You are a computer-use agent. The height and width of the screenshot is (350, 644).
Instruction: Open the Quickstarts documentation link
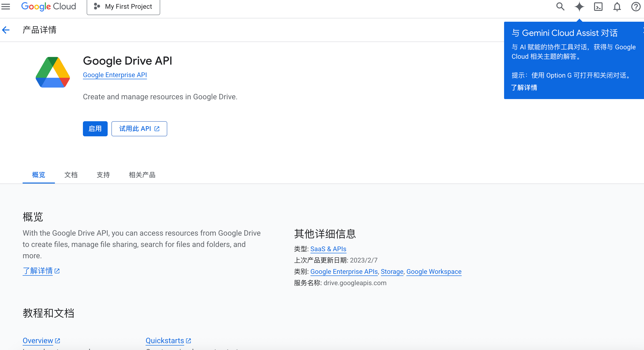click(x=165, y=341)
